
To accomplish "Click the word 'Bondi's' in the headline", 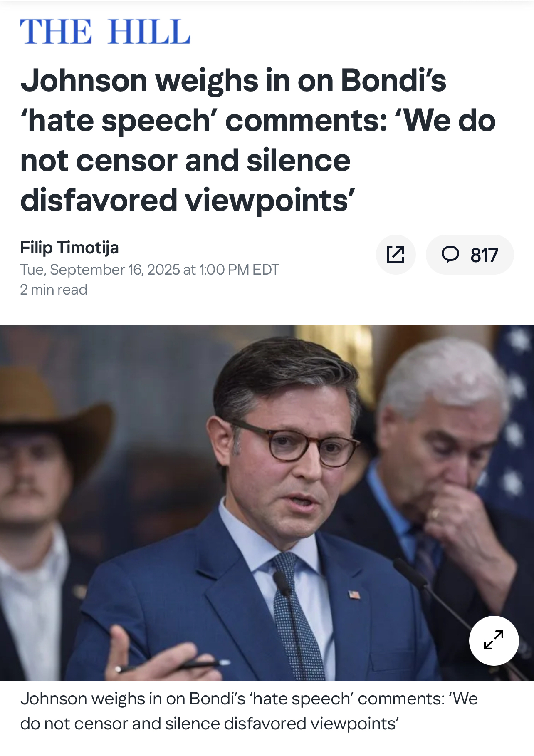I will [x=394, y=80].
